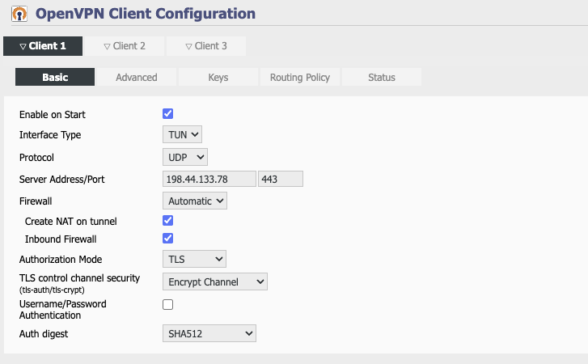Viewport: 588px width, 364px height.
Task: Open the Protocol UDP dropdown
Action: [x=185, y=157]
